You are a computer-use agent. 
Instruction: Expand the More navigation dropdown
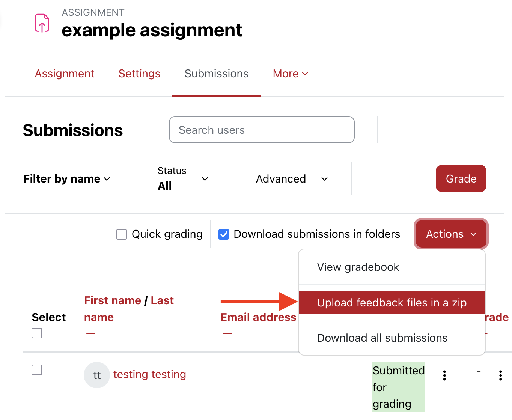(290, 73)
